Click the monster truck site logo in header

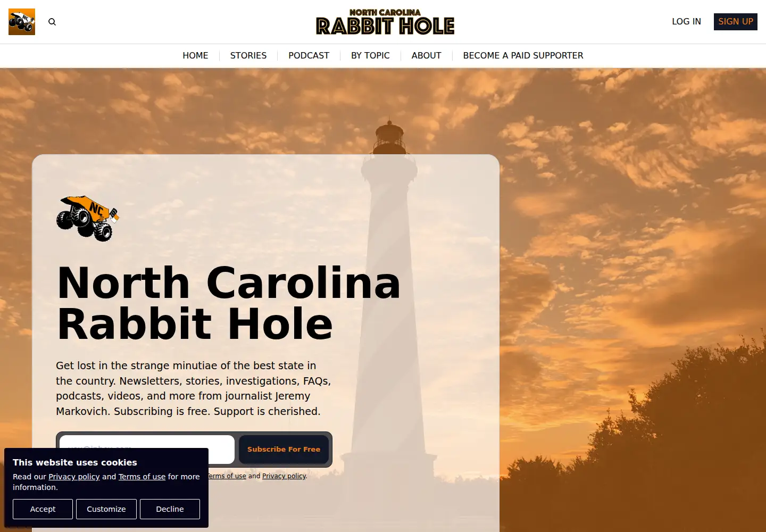tap(22, 22)
